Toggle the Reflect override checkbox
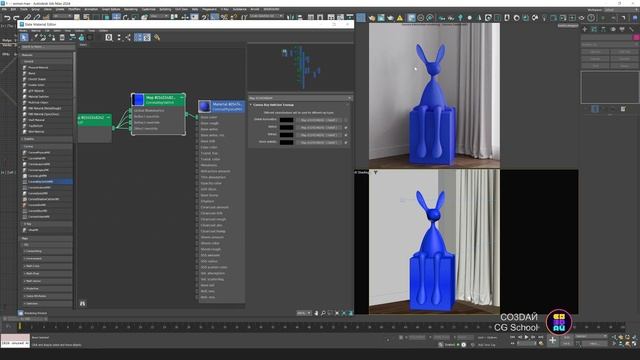 tap(346, 127)
